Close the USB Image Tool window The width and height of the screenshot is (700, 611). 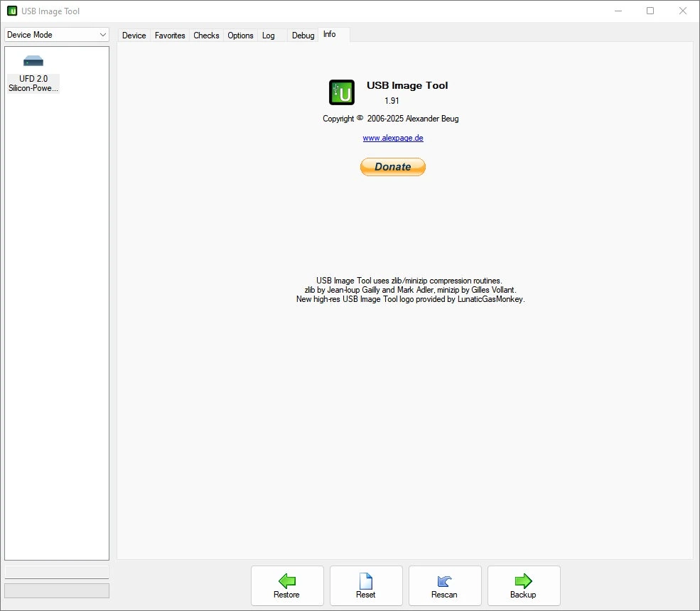pos(683,11)
